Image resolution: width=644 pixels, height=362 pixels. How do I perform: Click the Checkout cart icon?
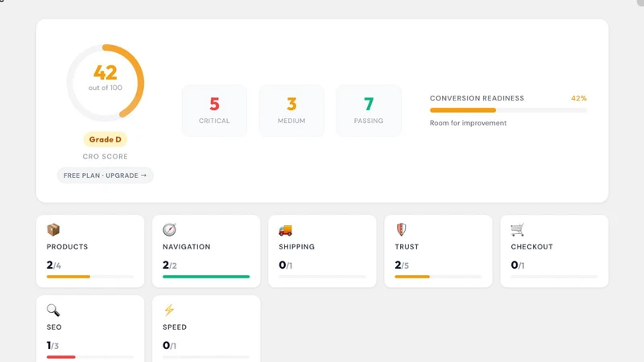518,229
